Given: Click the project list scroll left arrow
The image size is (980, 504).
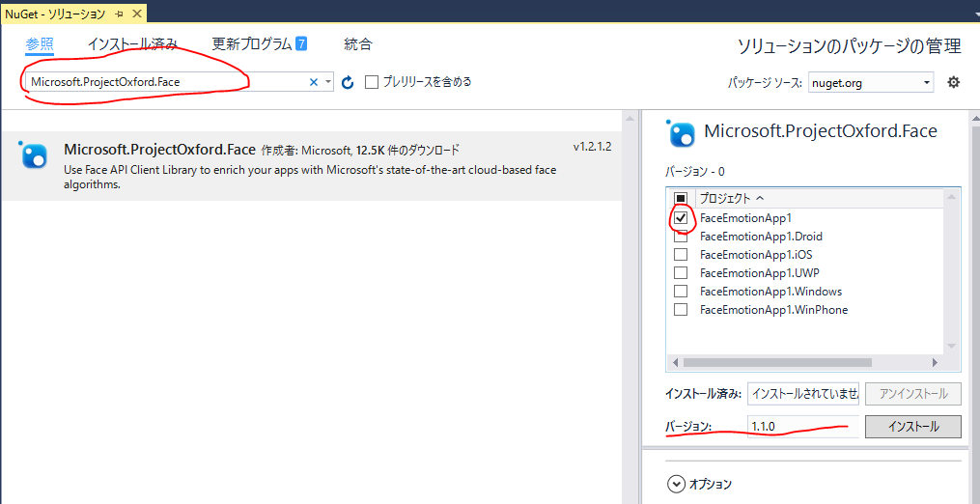Looking at the screenshot, I should click(x=675, y=362).
